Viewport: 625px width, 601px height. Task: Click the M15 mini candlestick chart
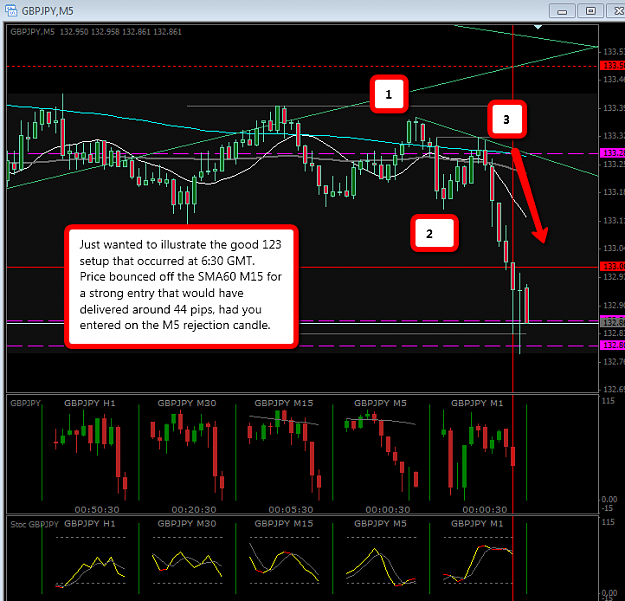coord(284,454)
